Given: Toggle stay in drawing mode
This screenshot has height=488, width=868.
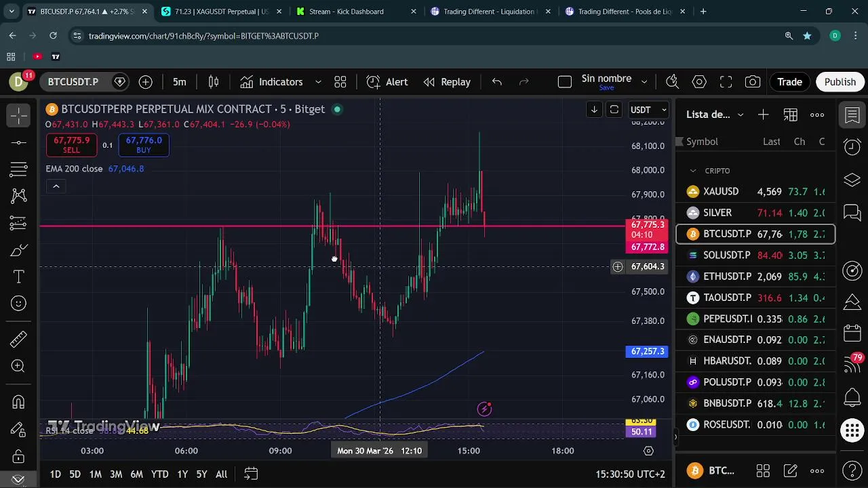Looking at the screenshot, I should pyautogui.click(x=19, y=430).
